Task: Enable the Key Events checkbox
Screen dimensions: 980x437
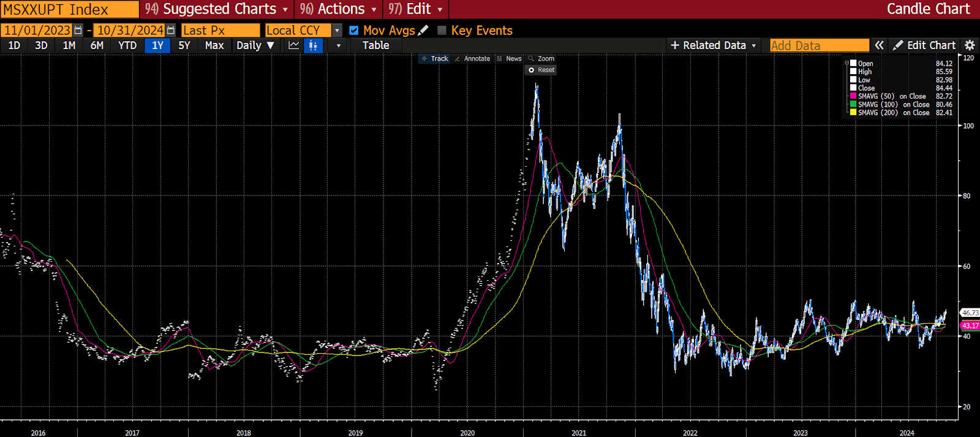Action: (x=442, y=30)
